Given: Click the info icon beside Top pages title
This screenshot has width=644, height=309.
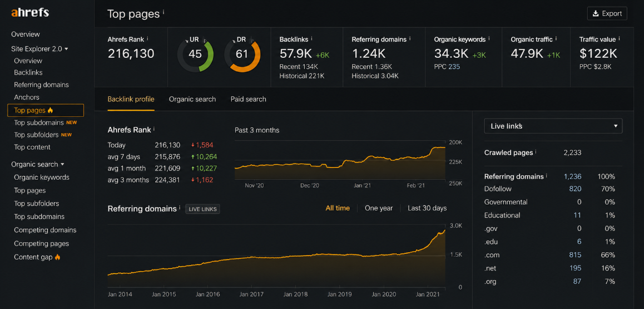Looking at the screenshot, I should click(x=164, y=12).
